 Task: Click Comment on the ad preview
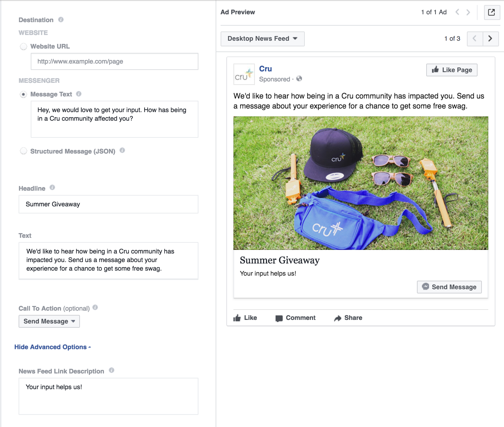point(296,318)
